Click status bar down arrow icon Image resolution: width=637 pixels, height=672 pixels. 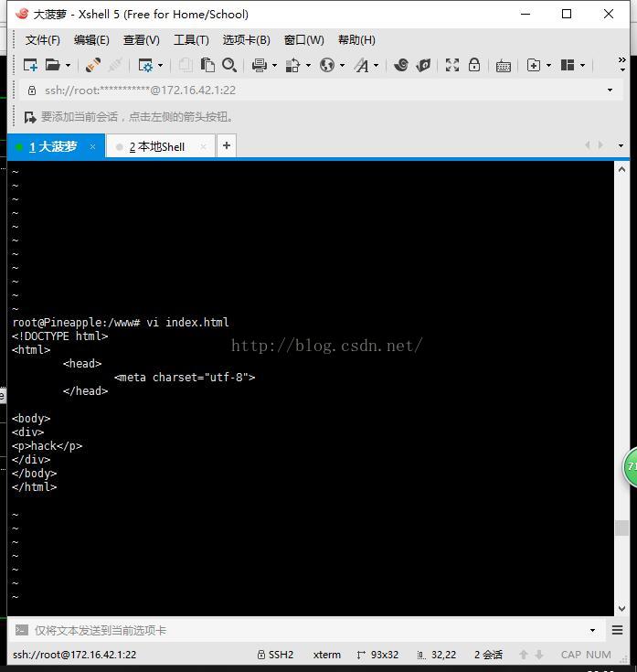click(539, 655)
